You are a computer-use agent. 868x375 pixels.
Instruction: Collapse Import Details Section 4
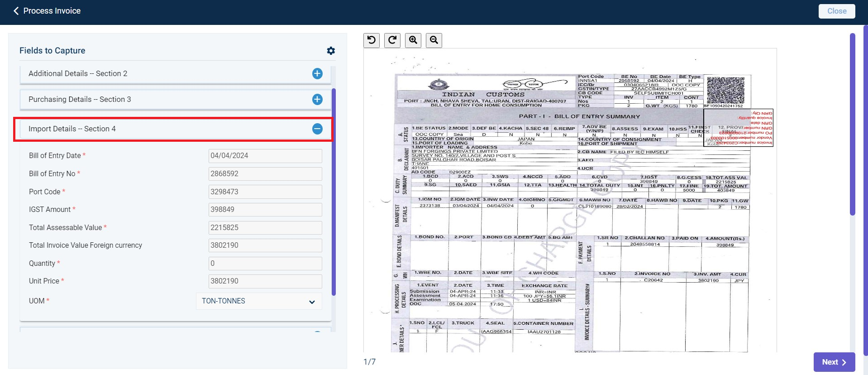(x=317, y=129)
